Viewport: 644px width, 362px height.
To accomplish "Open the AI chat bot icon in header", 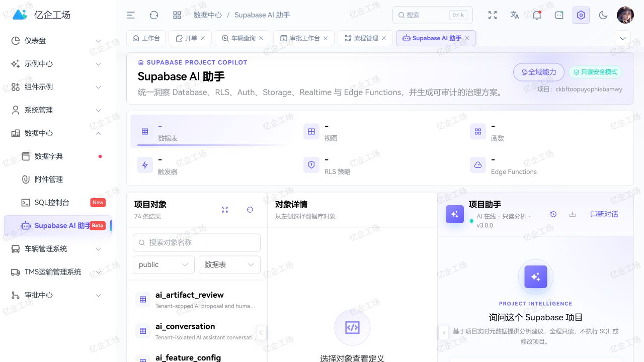I will pos(559,15).
